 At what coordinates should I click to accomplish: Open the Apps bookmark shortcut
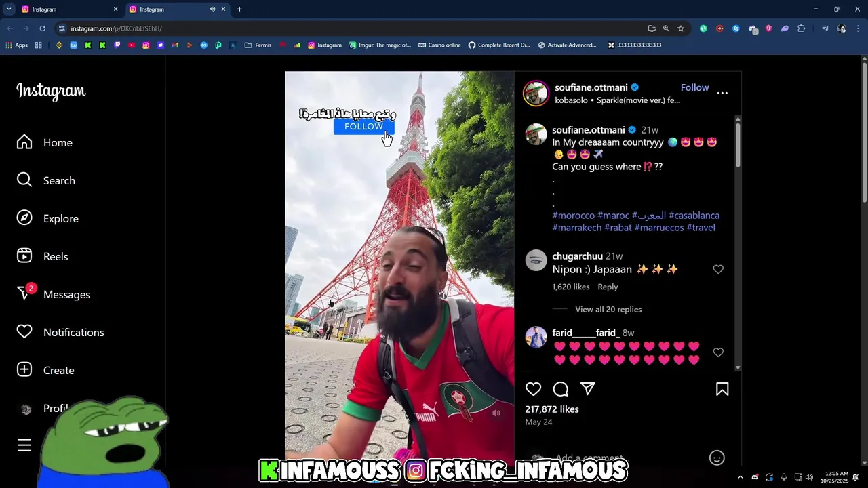[17, 45]
